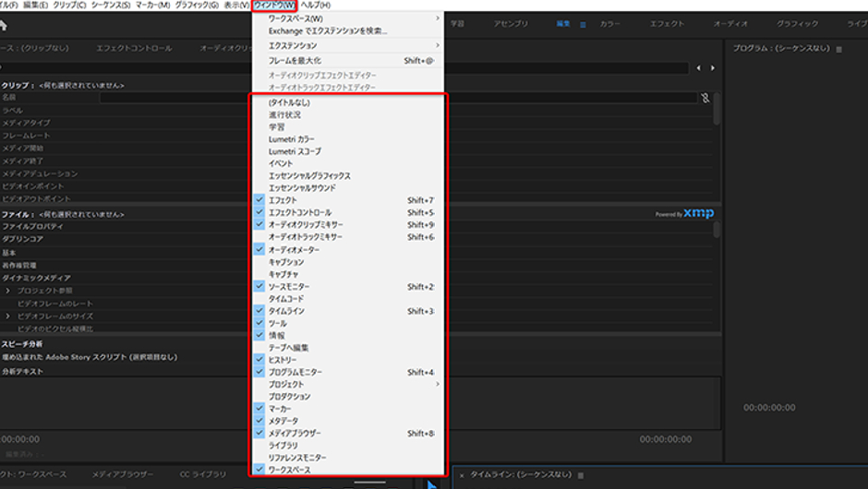Open the シーケンス(S) menu
Image resolution: width=868 pixels, height=489 pixels.
click(x=111, y=5)
